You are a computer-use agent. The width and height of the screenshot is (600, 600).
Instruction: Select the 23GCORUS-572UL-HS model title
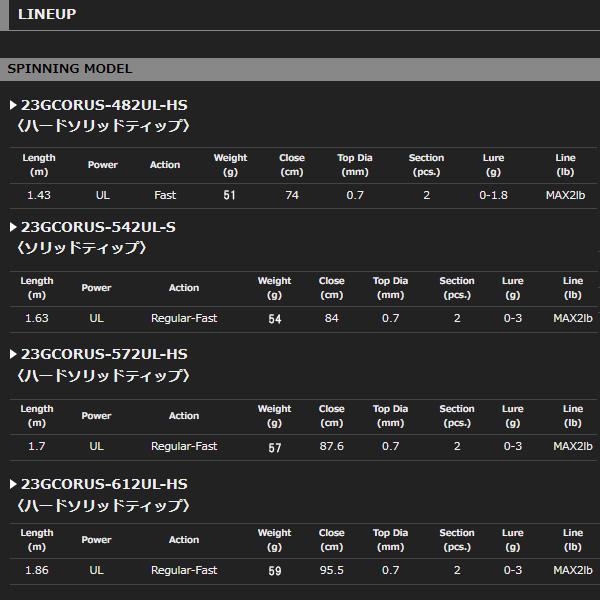pos(104,354)
